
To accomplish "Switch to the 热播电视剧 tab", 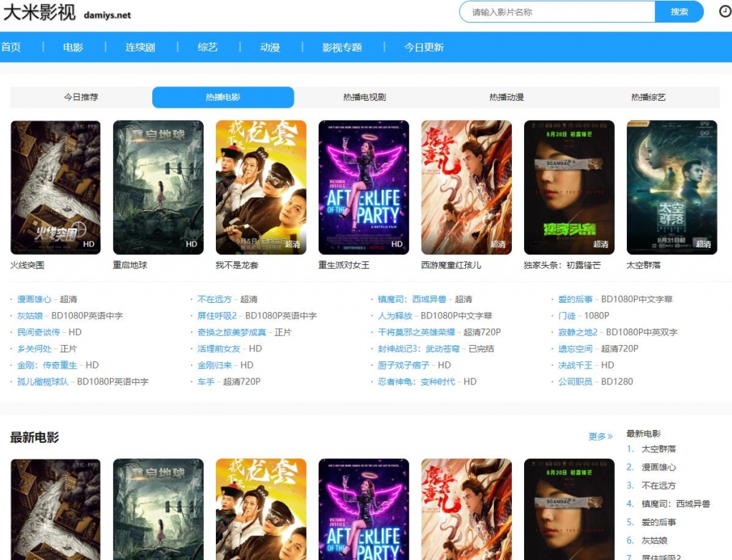I will point(365,97).
